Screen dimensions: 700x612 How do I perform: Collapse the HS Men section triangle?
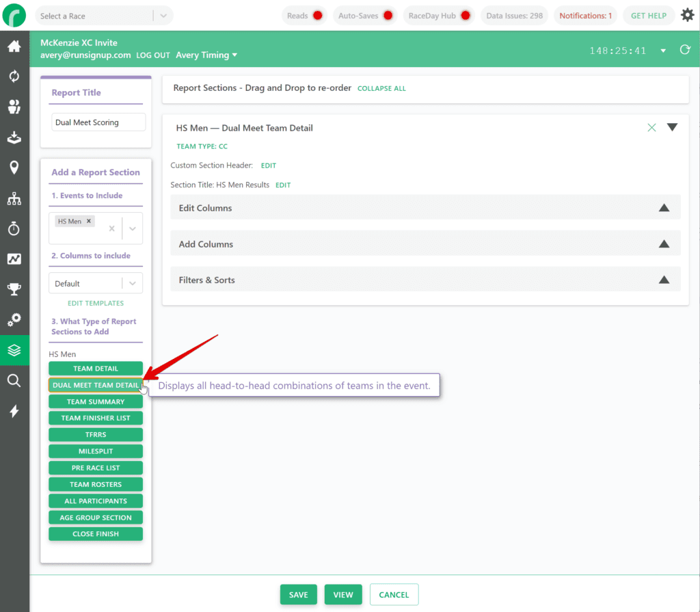(673, 128)
